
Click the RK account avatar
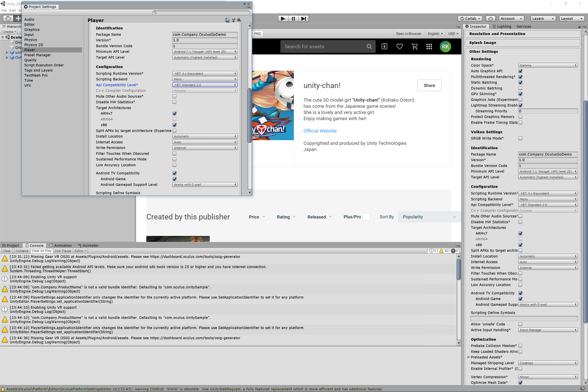click(445, 46)
